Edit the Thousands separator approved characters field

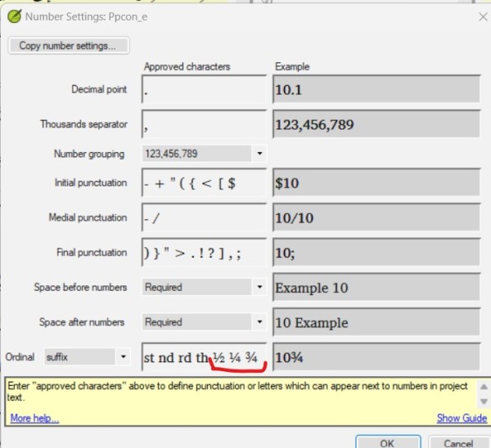[204, 124]
